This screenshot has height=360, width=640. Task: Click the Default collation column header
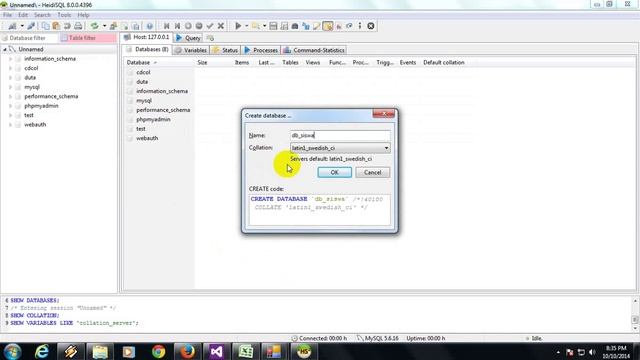[x=444, y=62]
